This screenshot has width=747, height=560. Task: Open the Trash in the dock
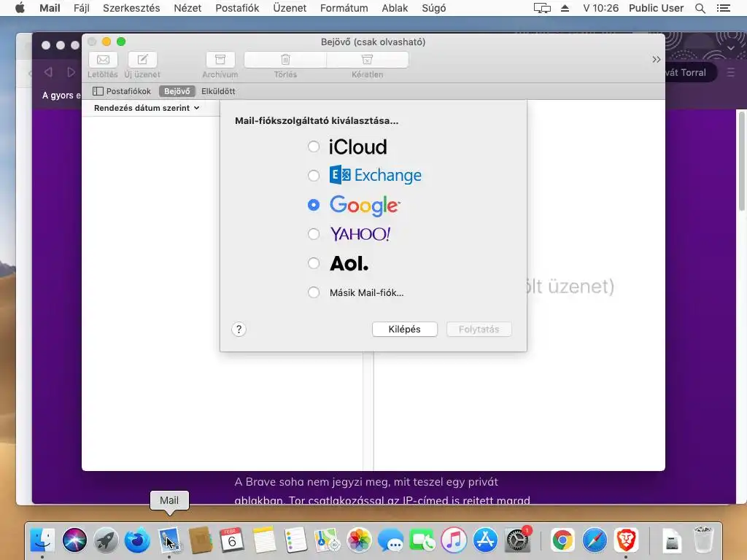704,540
